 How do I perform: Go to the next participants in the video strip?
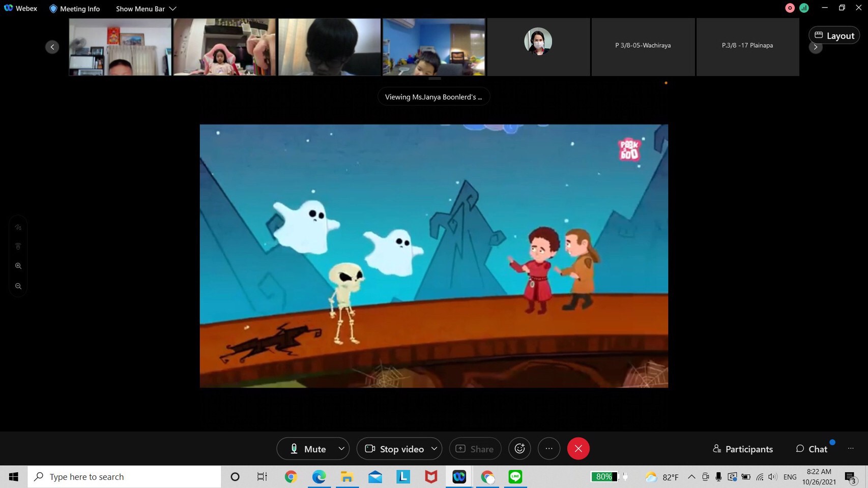[x=816, y=47]
